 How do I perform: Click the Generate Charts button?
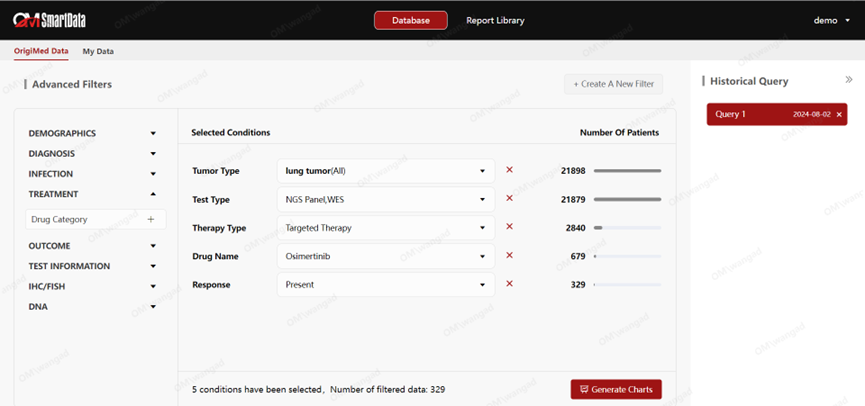point(616,389)
